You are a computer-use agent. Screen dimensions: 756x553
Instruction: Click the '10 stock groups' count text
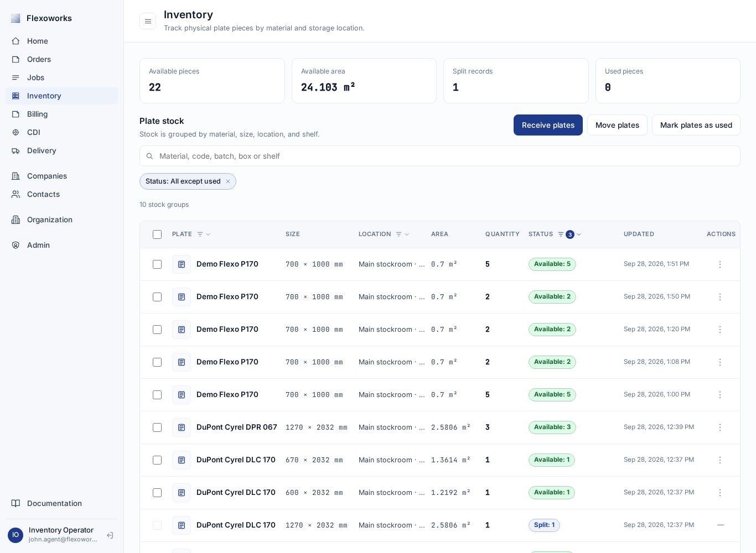tap(164, 205)
